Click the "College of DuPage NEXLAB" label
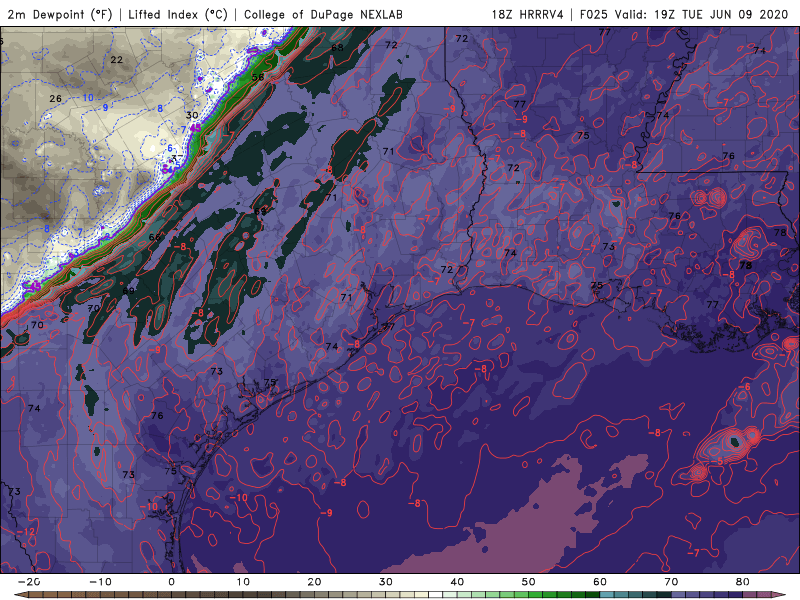800x600 pixels. tap(323, 14)
